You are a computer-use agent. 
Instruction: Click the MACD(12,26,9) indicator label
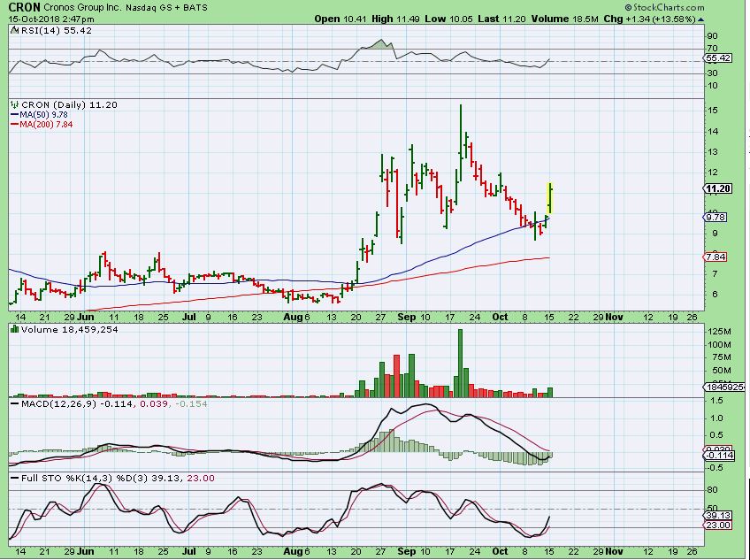click(x=50, y=404)
